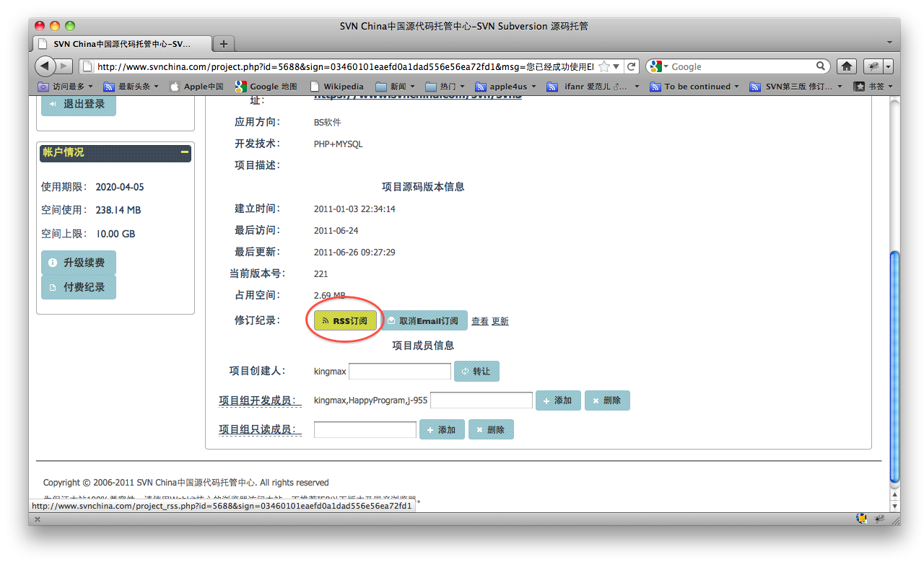Select the SVN China browser tab
This screenshot has width=924, height=565.
[x=123, y=43]
